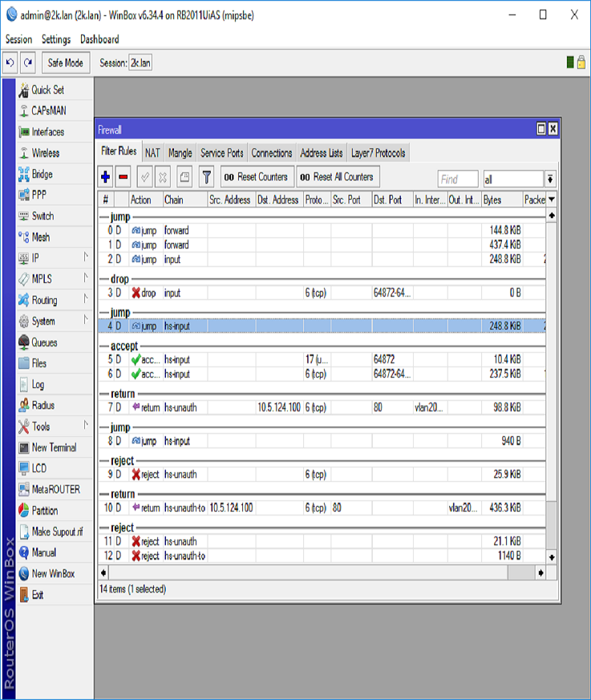Click the Reset Counters button
Viewport: 591px width, 700px height.
[256, 177]
